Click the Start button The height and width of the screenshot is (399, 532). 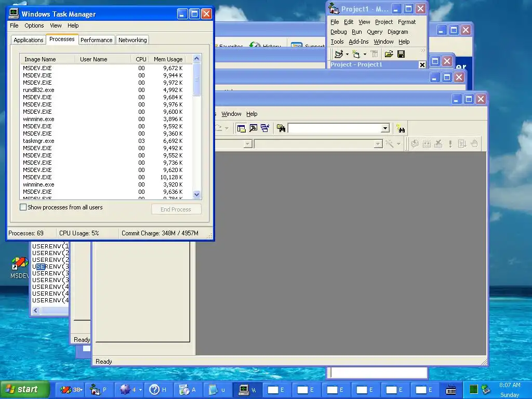pyautogui.click(x=25, y=390)
